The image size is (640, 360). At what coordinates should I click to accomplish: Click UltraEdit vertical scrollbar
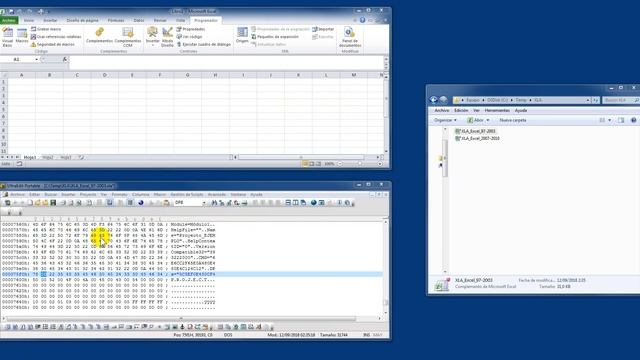point(386,267)
